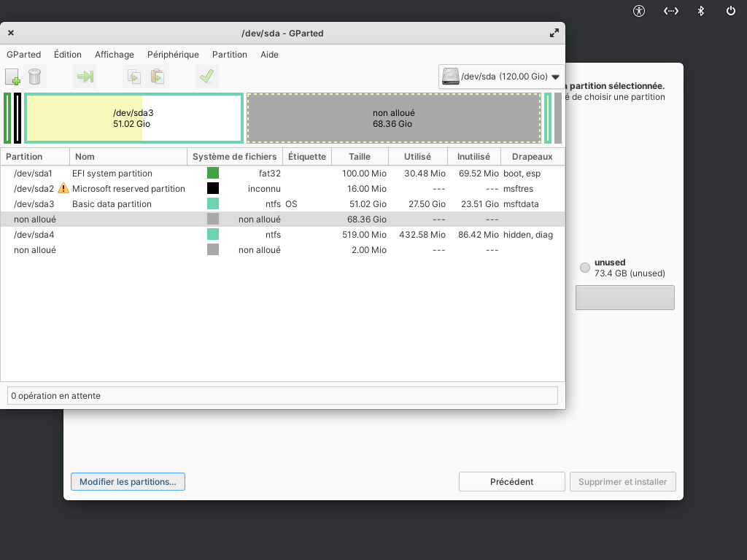Open the Partition menu

230,54
